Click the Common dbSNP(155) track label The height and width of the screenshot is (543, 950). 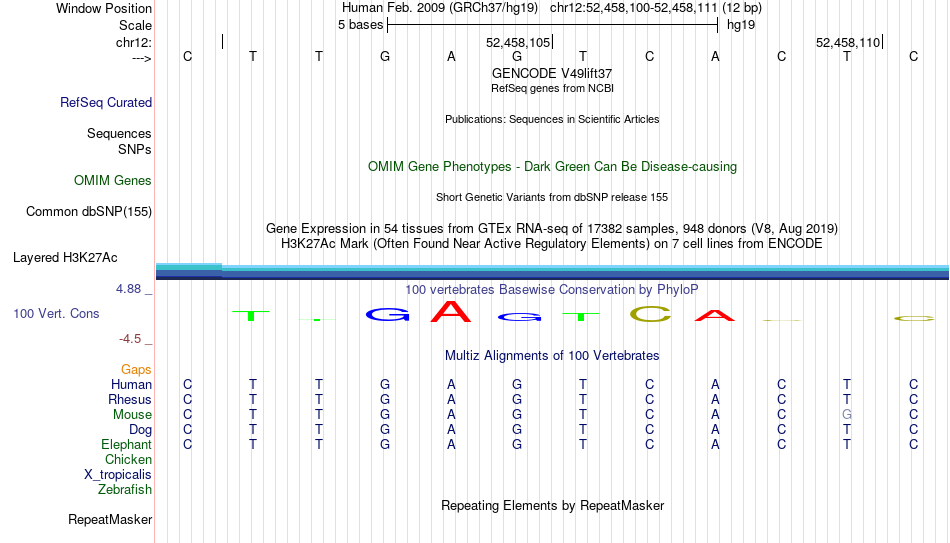point(89,212)
